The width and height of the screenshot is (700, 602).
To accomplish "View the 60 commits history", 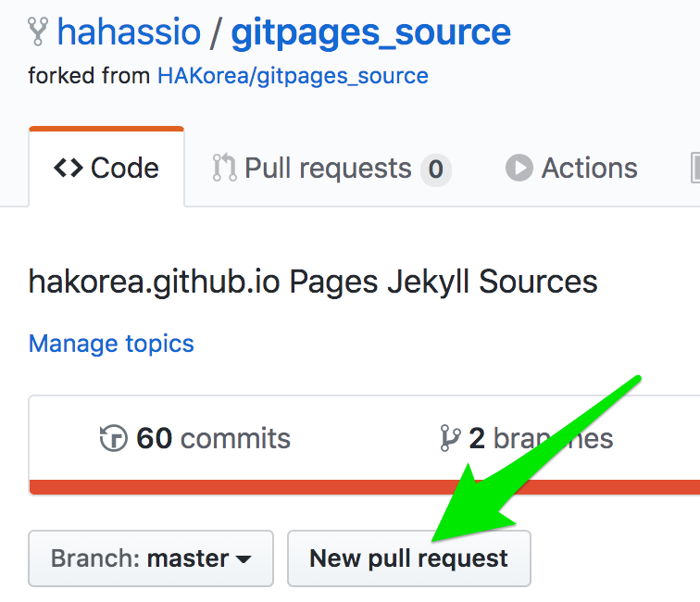I will 195,438.
